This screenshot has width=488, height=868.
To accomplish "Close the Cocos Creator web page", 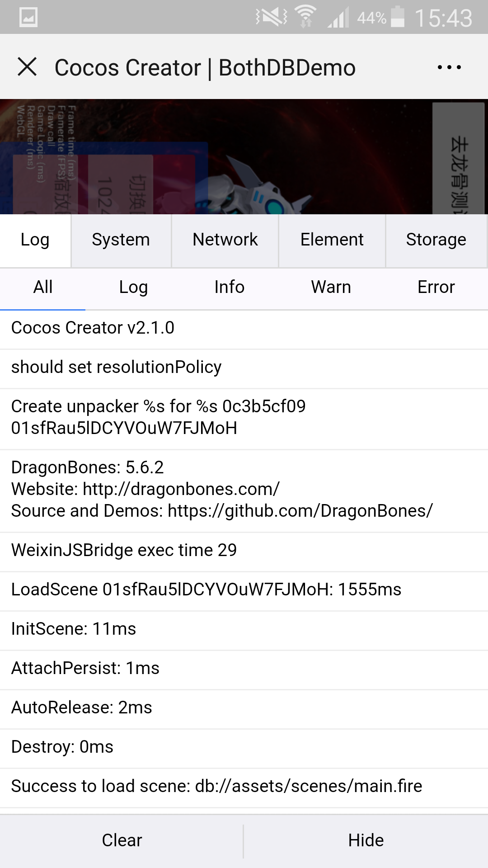I will pos(27,67).
